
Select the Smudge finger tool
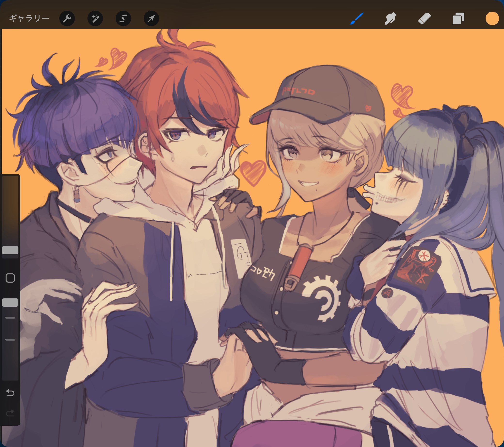390,18
